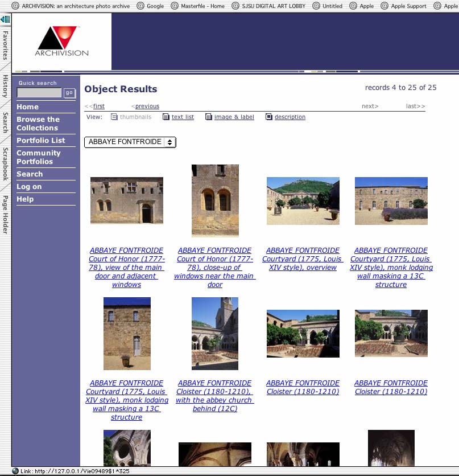Image resolution: width=459 pixels, height=476 pixels.
Task: Open Community Portfolios
Action: pos(39,157)
